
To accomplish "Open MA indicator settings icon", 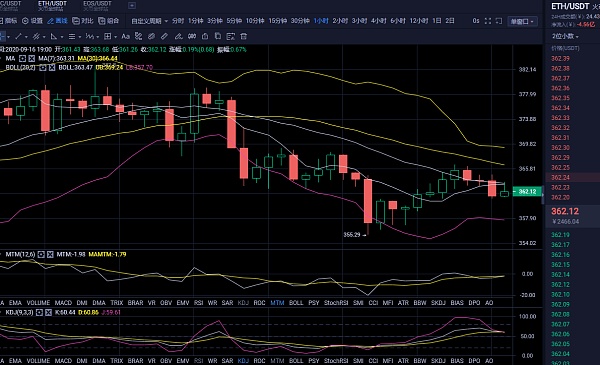I will (x=23, y=59).
